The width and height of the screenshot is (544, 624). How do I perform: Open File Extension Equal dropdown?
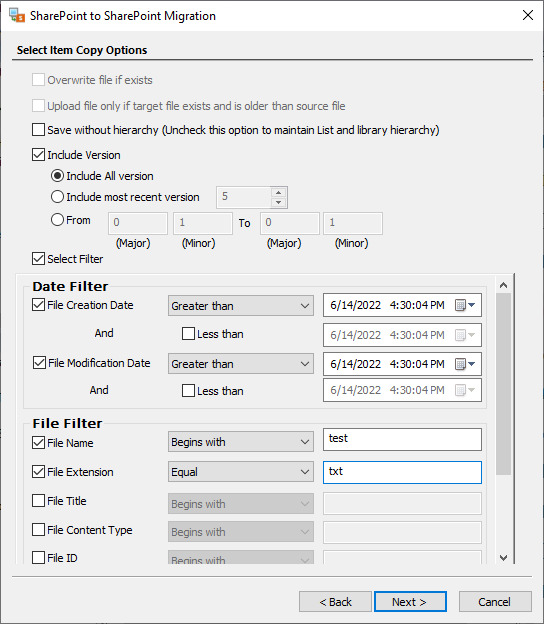241,472
